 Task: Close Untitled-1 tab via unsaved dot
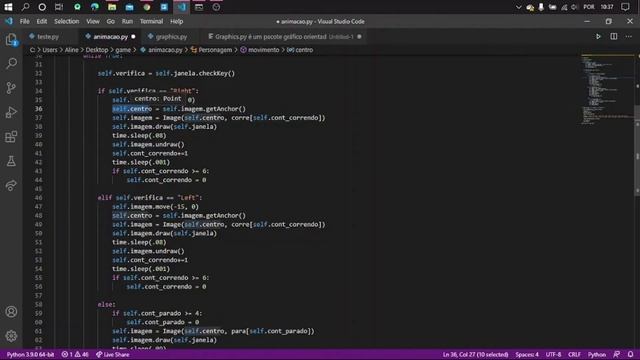[x=359, y=37]
